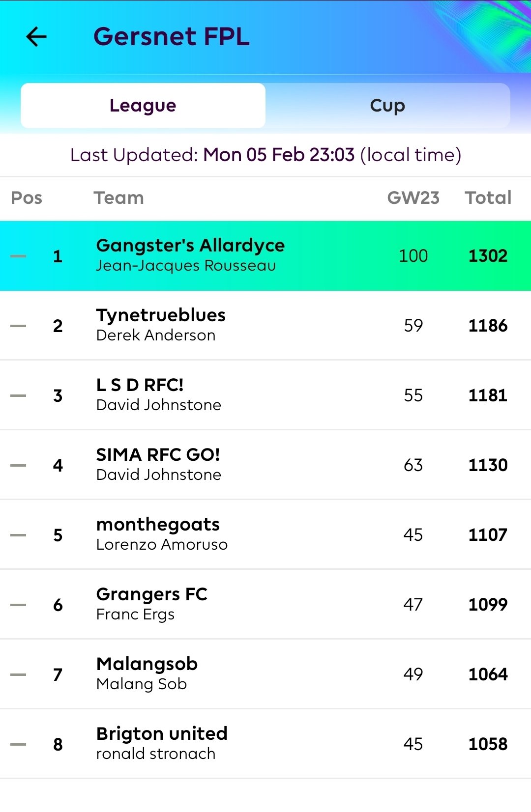Click the Total column header
The image size is (531, 812).
click(x=488, y=198)
